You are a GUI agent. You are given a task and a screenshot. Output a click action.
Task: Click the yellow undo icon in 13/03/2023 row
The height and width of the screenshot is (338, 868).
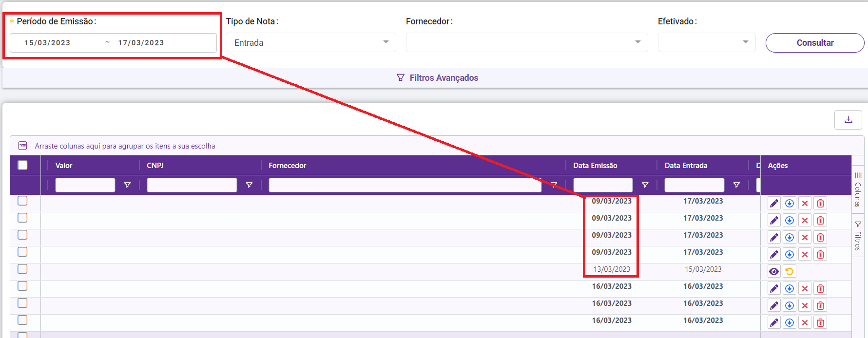tap(790, 271)
